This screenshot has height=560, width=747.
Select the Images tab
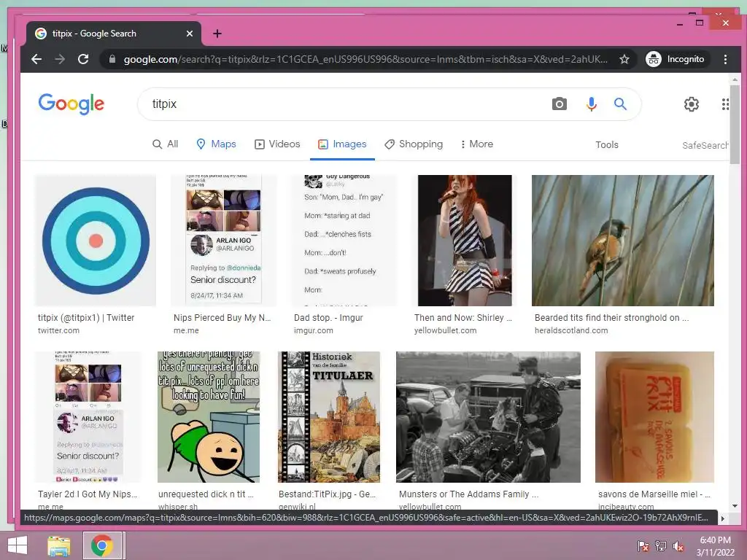pos(343,144)
